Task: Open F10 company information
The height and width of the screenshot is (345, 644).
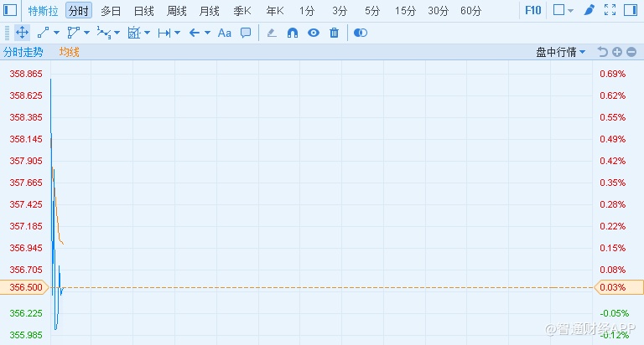Action: click(x=533, y=10)
